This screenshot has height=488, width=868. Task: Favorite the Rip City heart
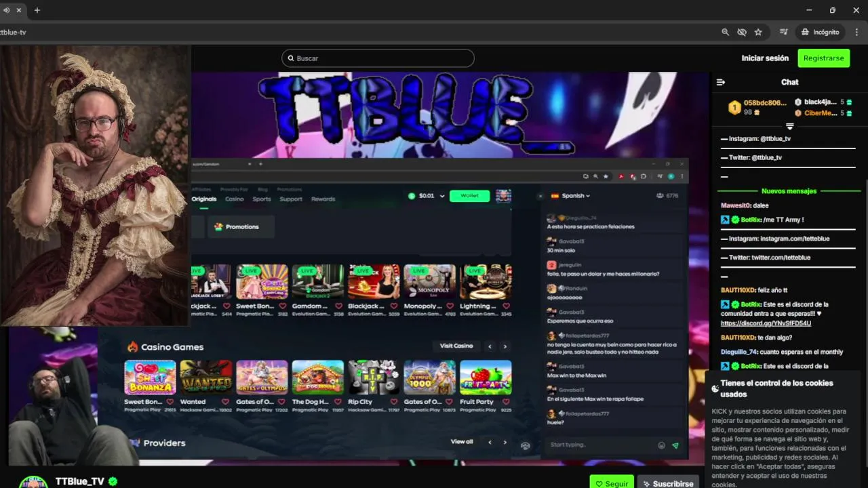coord(394,402)
